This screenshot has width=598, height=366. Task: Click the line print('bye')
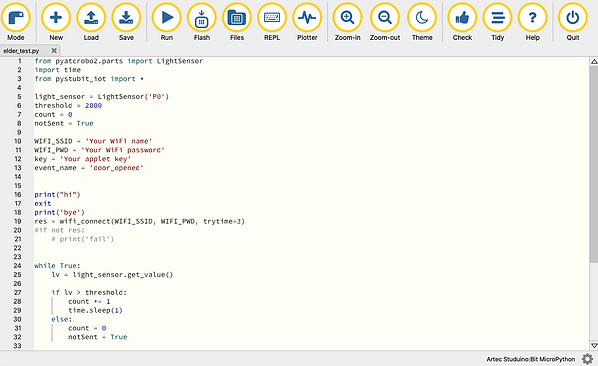click(59, 212)
